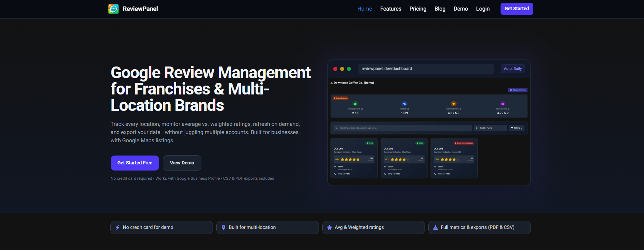Click the lightning bolt icon beside No credit card
This screenshot has width=644, height=250.
pos(118,227)
